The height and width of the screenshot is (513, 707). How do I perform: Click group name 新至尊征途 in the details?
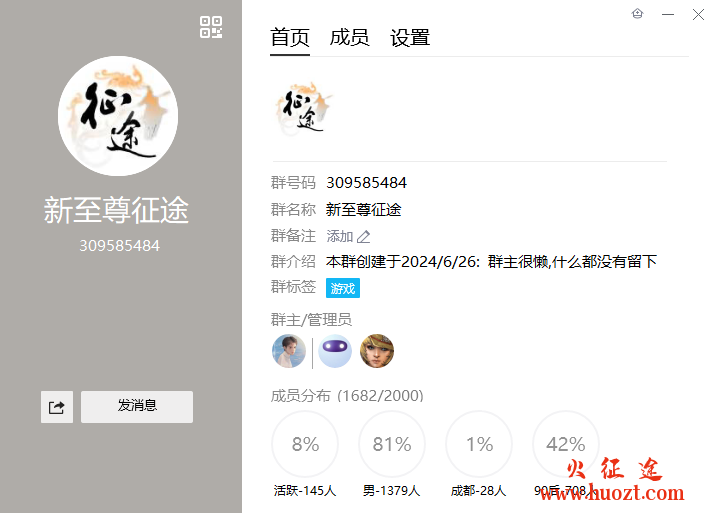point(363,210)
